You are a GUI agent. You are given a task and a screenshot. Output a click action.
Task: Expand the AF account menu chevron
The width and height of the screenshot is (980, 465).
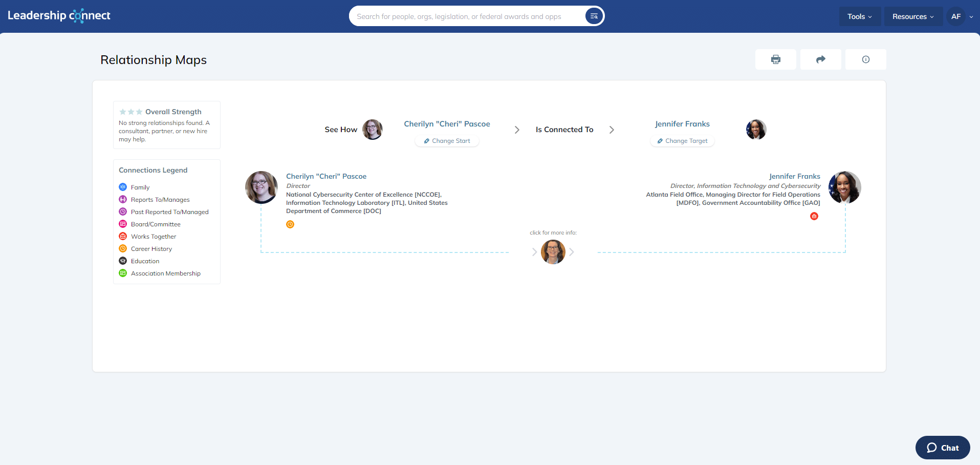[971, 17]
